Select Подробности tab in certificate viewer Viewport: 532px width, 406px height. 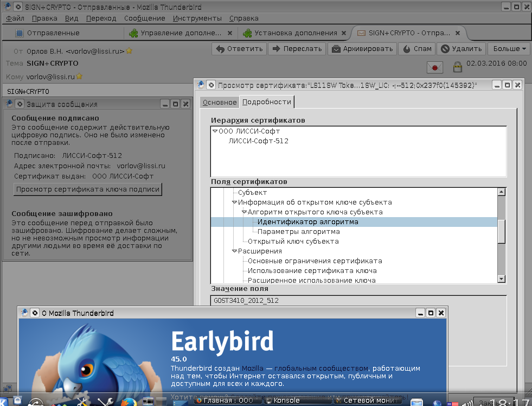coord(267,102)
